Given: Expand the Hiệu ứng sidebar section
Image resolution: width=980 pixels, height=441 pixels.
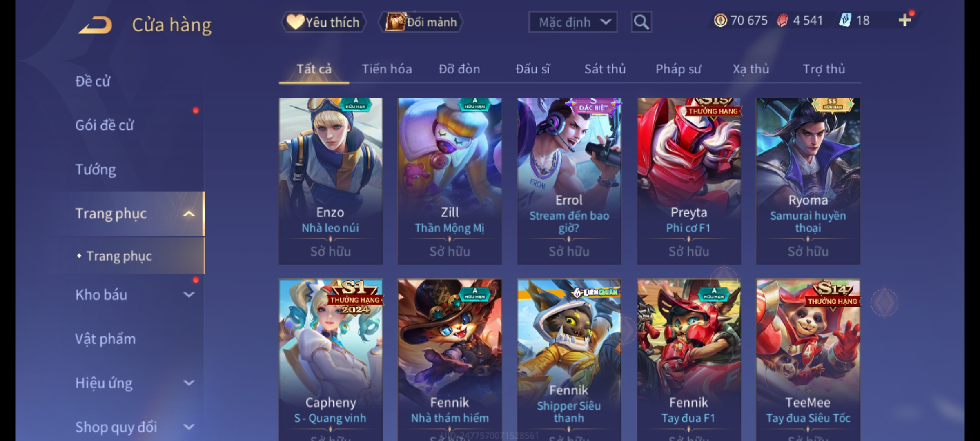Looking at the screenshot, I should (189, 383).
